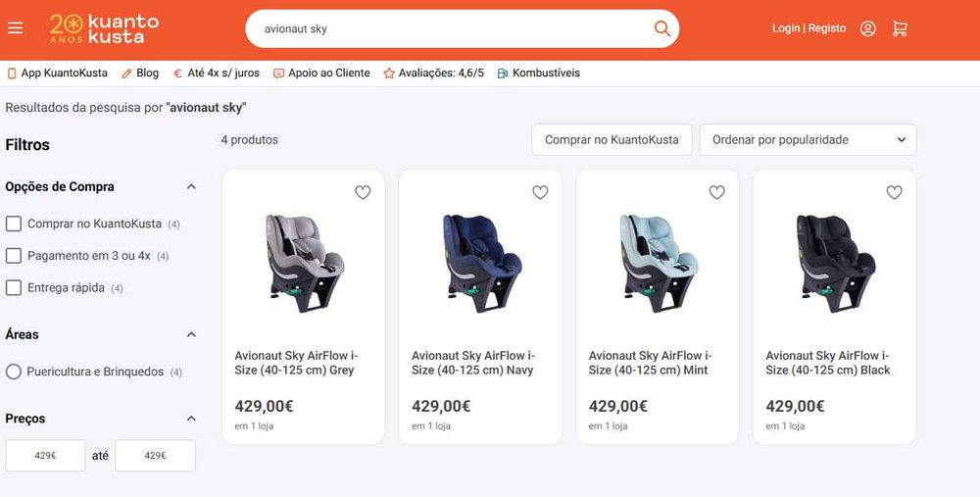980x497 pixels.
Task: Open the shopping cart icon
Action: tap(900, 28)
